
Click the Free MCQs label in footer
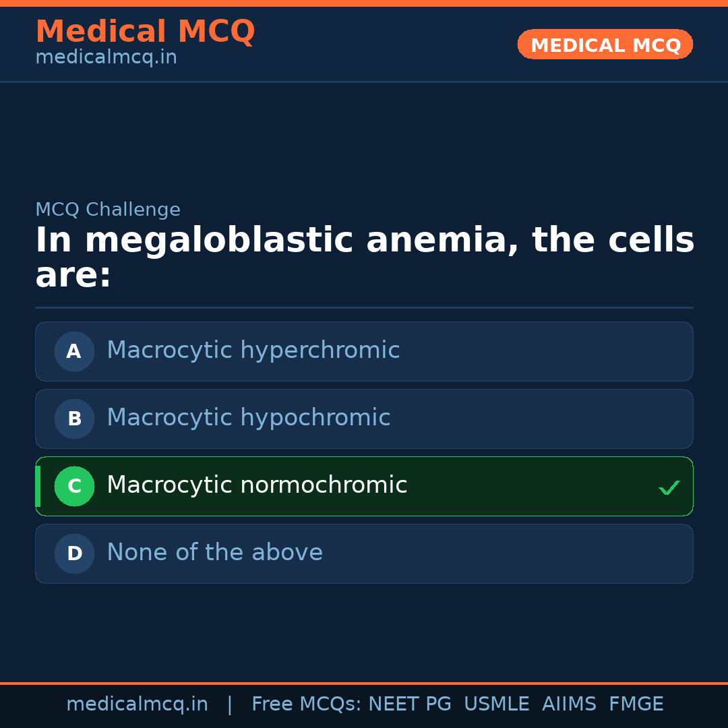point(306,704)
